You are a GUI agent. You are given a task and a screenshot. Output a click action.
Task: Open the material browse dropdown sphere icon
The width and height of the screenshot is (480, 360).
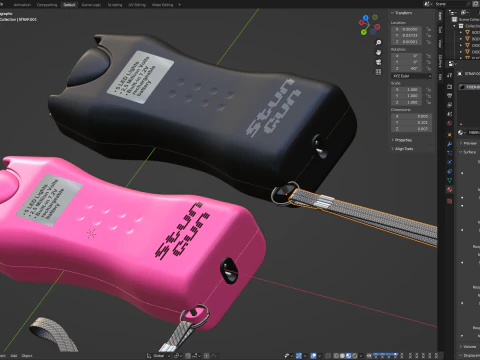click(461, 133)
